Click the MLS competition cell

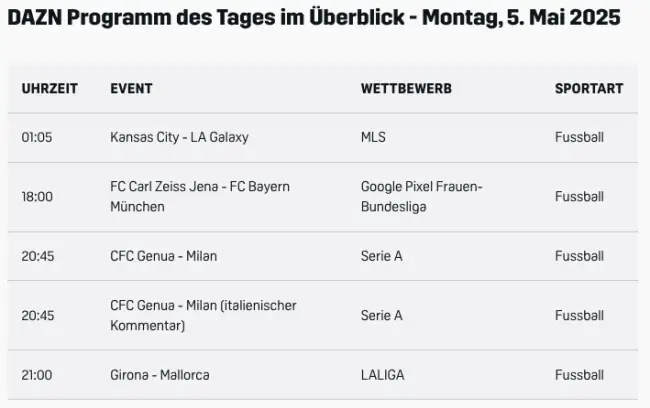(x=373, y=138)
